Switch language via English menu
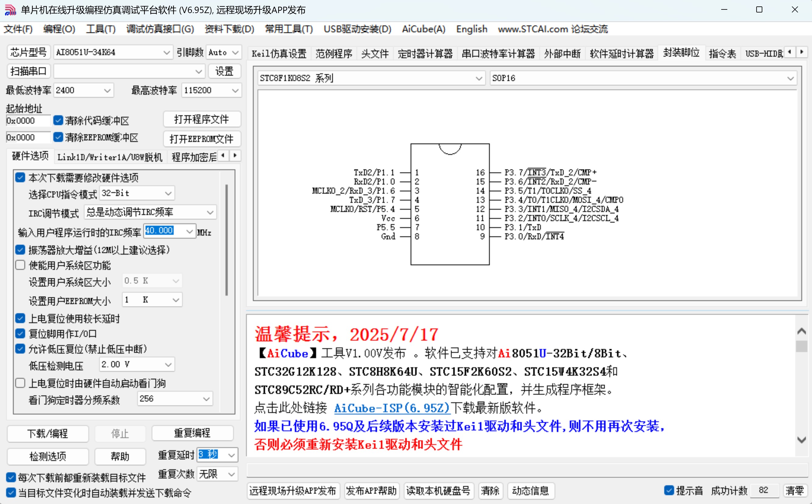Viewport: 812px width, 504px height. tap(472, 29)
